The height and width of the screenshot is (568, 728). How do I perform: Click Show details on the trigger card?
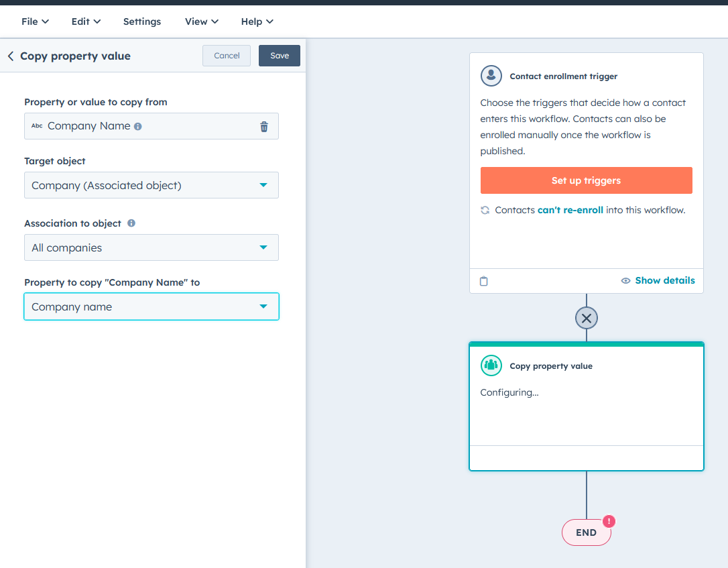click(x=664, y=280)
